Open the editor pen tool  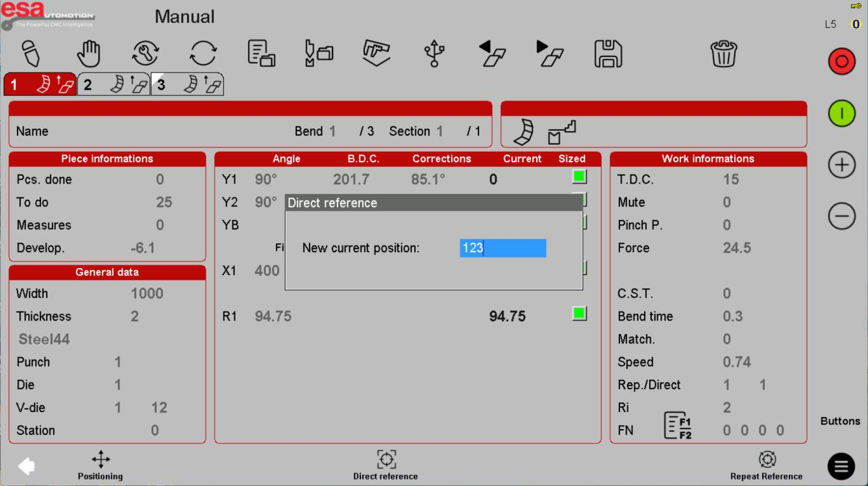31,54
